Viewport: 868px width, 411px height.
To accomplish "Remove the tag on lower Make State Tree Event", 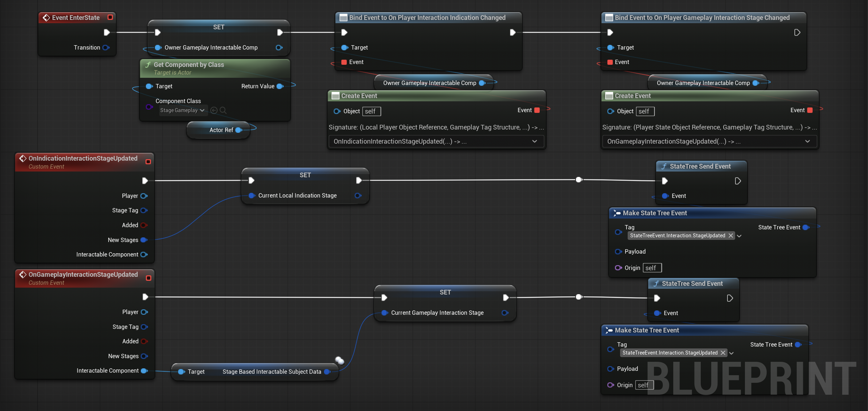I will (x=723, y=353).
